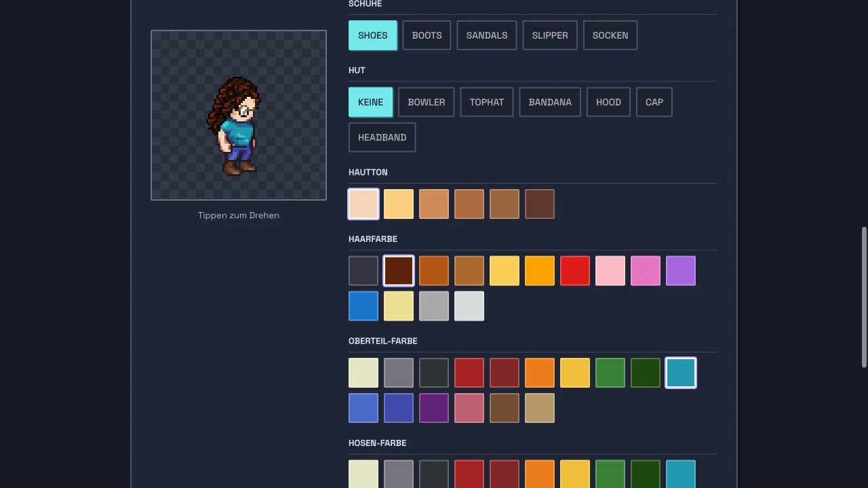Pick the SANDALS shoe option
Image resolution: width=868 pixels, height=488 pixels.
click(487, 35)
